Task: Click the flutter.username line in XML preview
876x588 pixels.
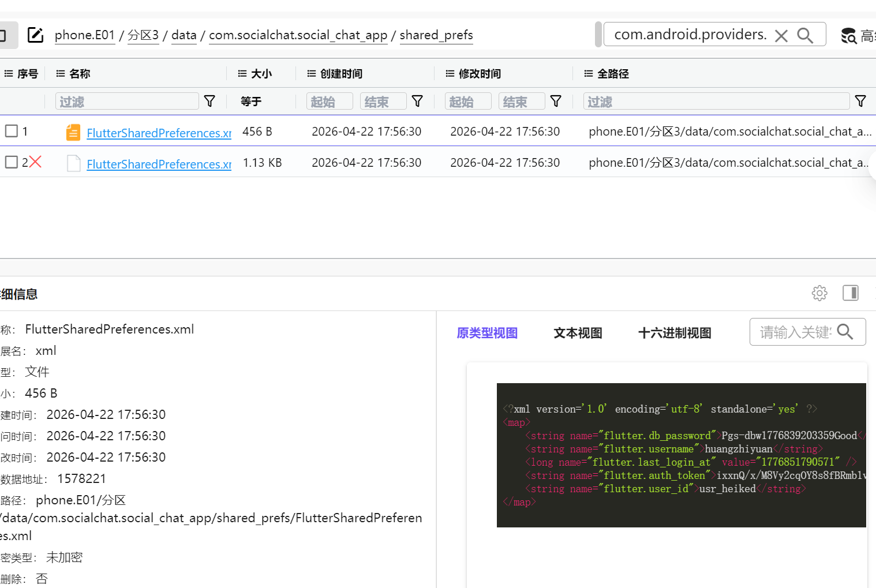Action: 673,449
